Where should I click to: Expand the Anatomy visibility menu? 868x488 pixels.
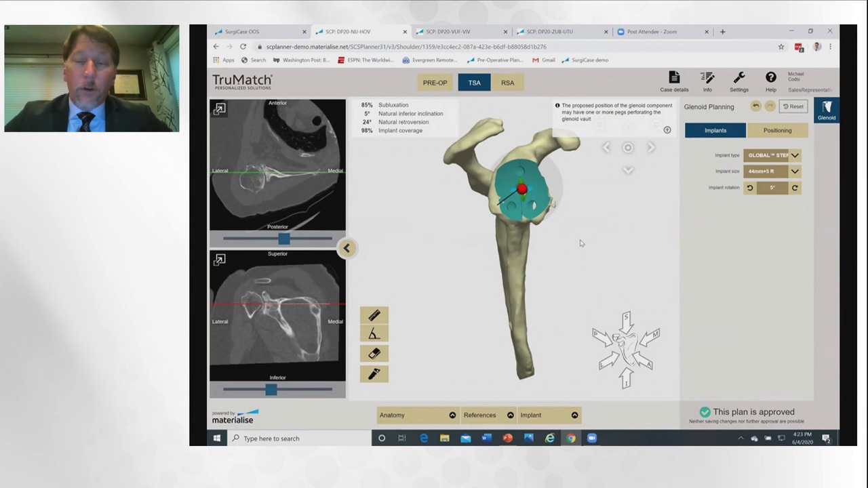pos(417,415)
